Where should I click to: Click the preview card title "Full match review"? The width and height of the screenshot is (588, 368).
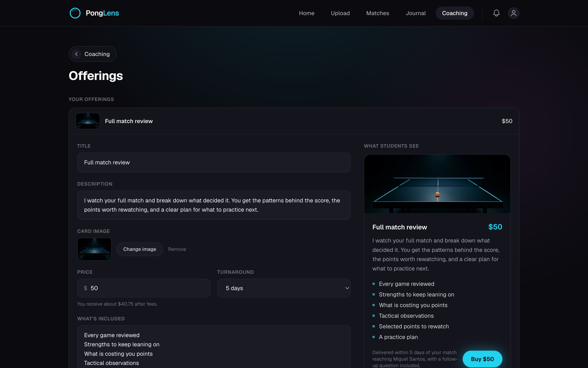(x=399, y=227)
